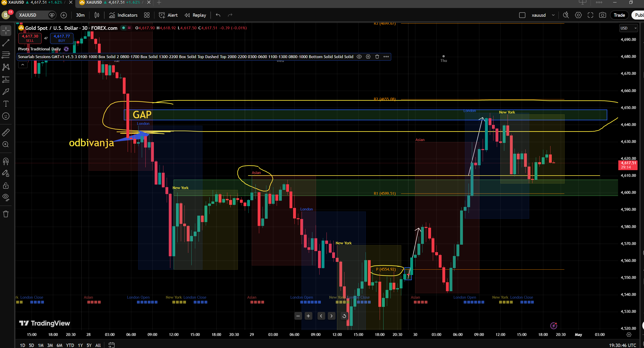Activate the magnet mode icon
This screenshot has width=644, height=348.
6,161
